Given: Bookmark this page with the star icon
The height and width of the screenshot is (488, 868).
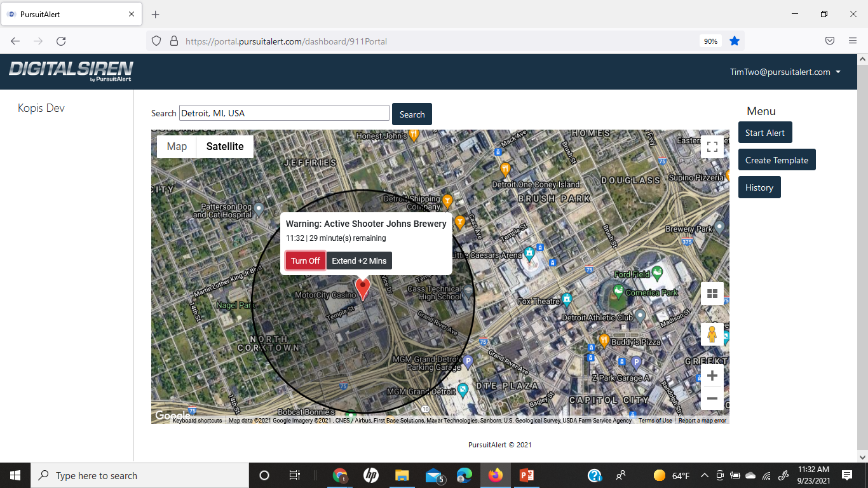Looking at the screenshot, I should 735,41.
